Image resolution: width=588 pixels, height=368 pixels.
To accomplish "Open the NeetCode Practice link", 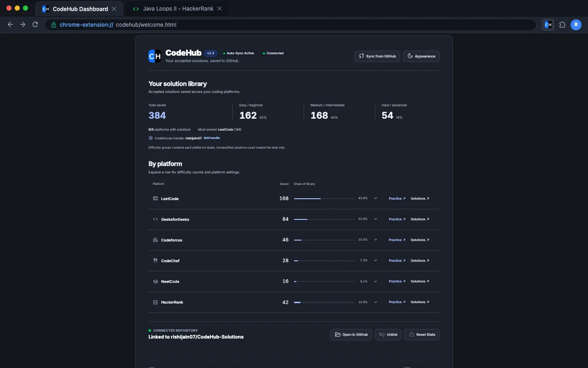I will click(397, 282).
